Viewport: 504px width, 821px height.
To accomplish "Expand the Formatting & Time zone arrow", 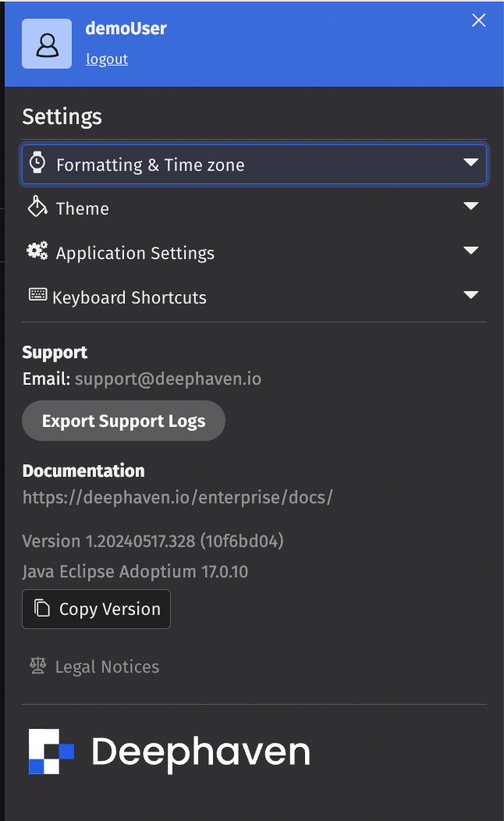I will [470, 162].
